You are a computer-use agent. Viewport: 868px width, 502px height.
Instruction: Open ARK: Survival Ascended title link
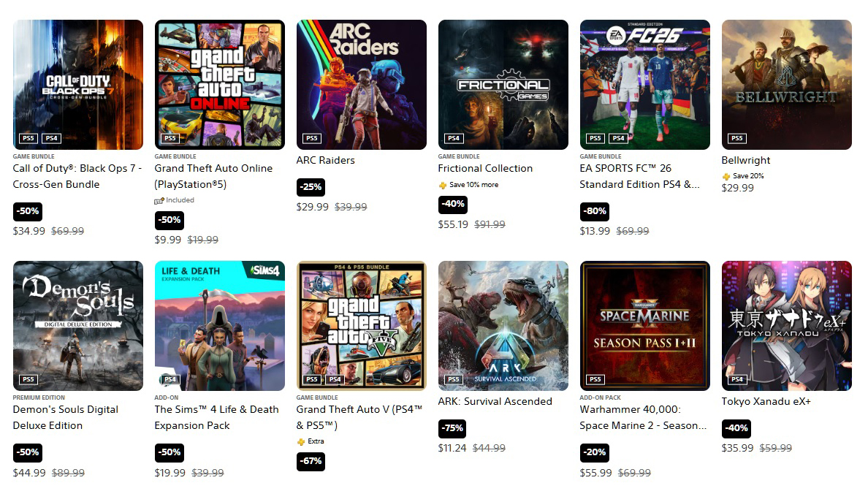tap(495, 401)
